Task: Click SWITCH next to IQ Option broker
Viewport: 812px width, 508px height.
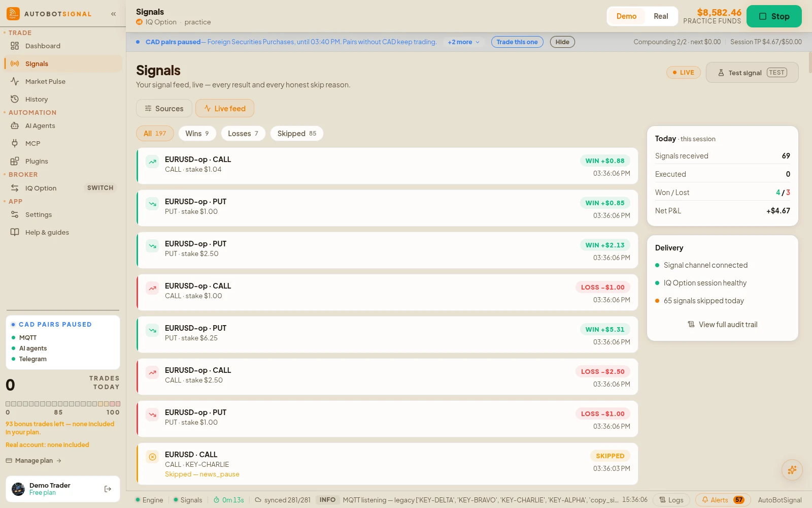Action: [100, 188]
